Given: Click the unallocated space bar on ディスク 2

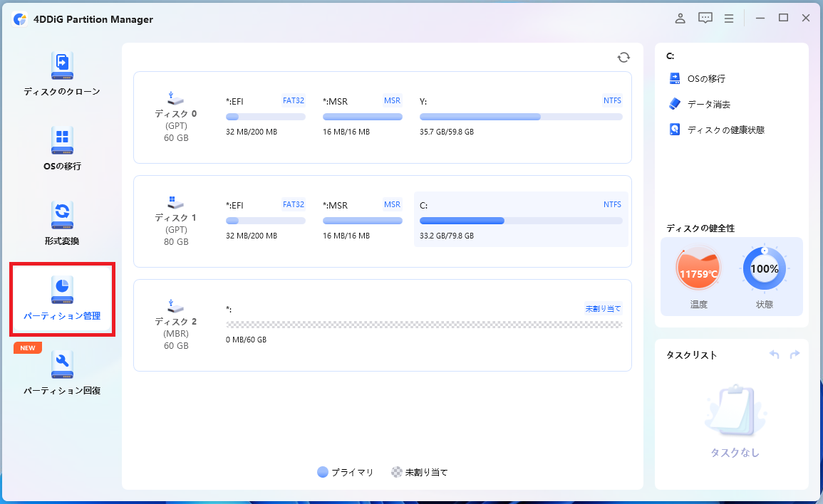Looking at the screenshot, I should point(424,325).
